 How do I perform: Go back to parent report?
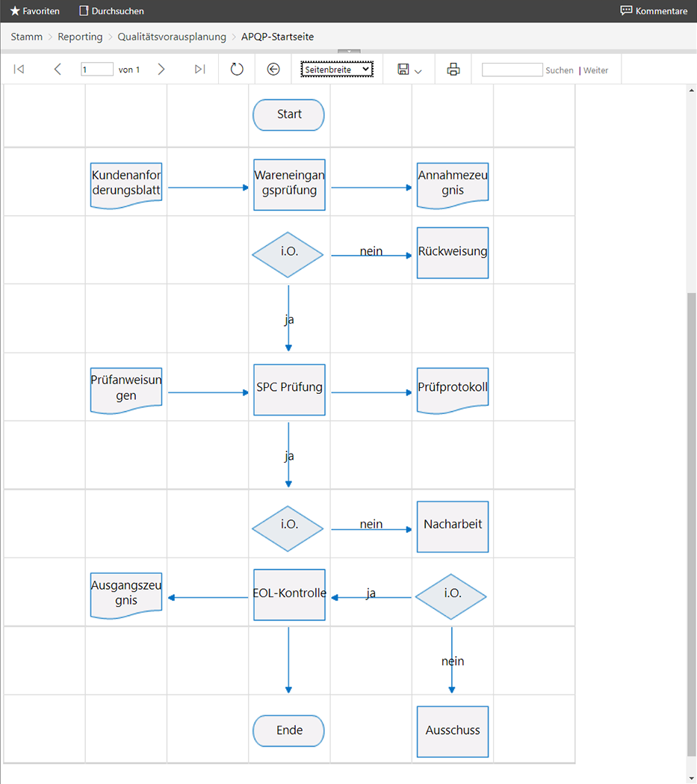click(273, 70)
